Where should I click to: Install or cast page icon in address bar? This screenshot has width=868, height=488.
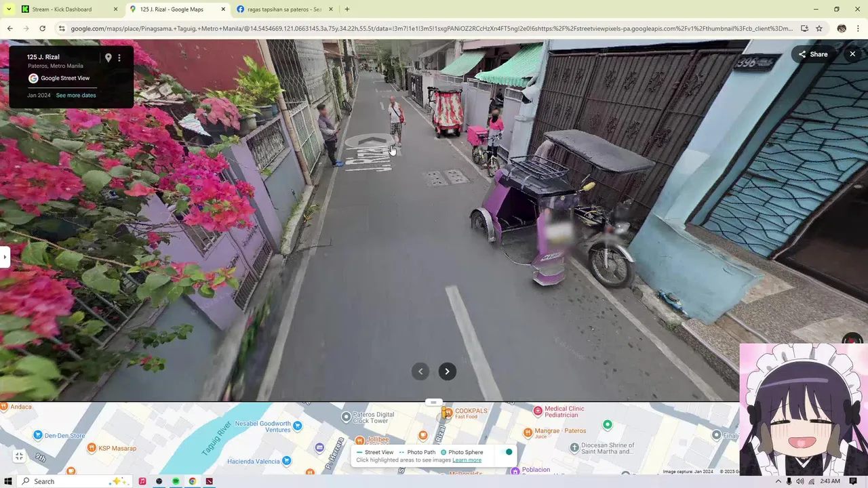[804, 28]
